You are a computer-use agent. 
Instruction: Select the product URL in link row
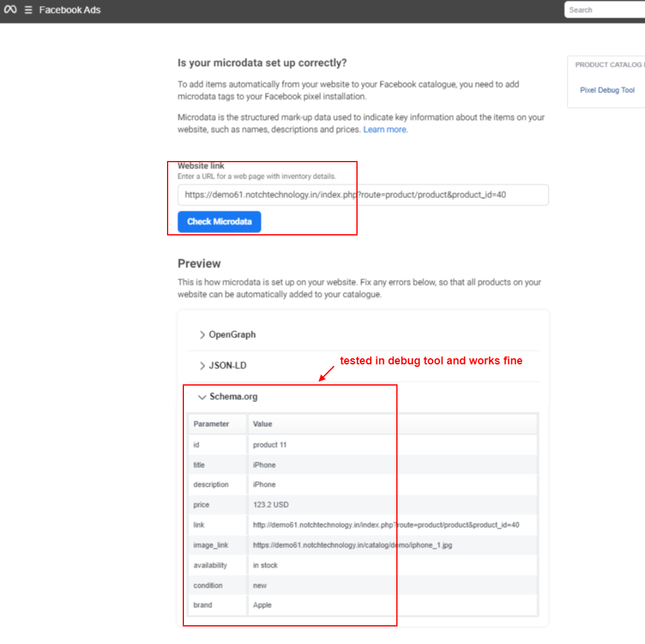coord(385,525)
